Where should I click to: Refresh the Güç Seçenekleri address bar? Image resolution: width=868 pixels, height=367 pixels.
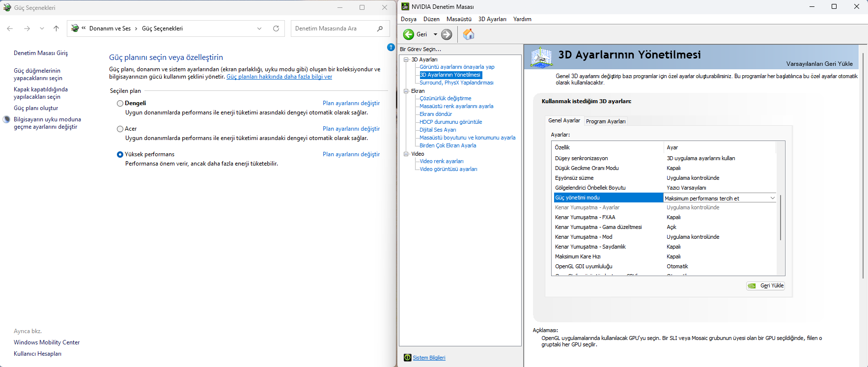tap(276, 28)
